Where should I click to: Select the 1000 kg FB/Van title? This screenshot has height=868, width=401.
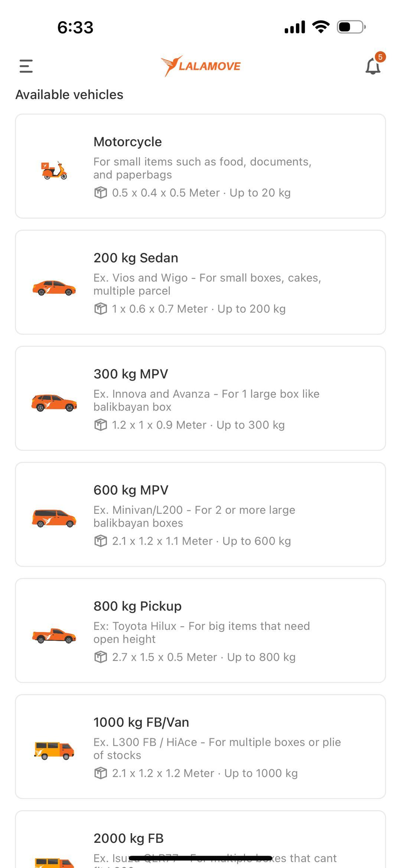coord(141,722)
